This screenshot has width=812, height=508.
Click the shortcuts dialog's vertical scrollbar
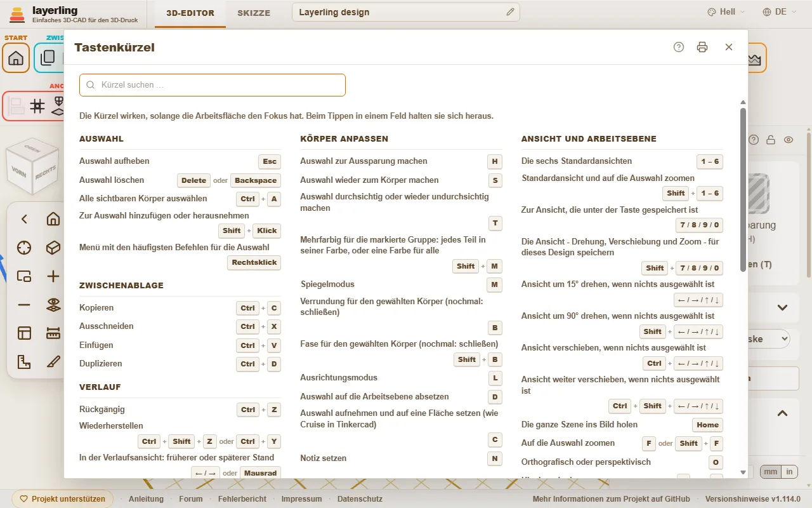[743, 190]
